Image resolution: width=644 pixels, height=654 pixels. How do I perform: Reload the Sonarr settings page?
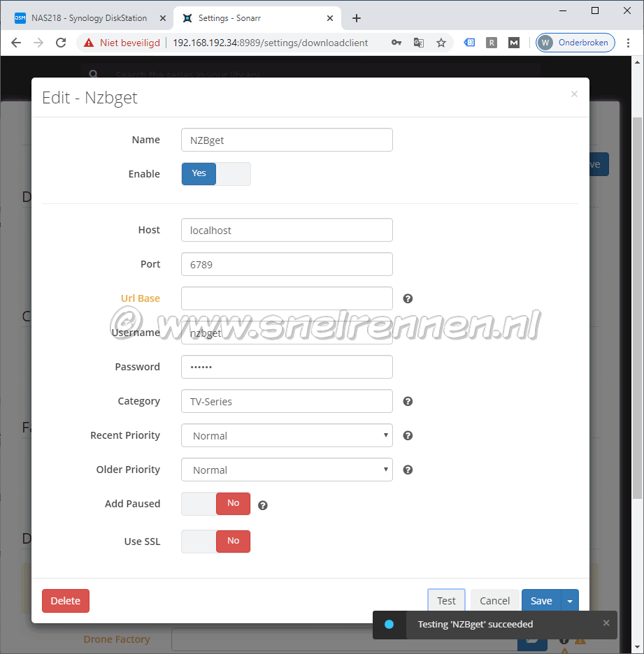[x=61, y=43]
